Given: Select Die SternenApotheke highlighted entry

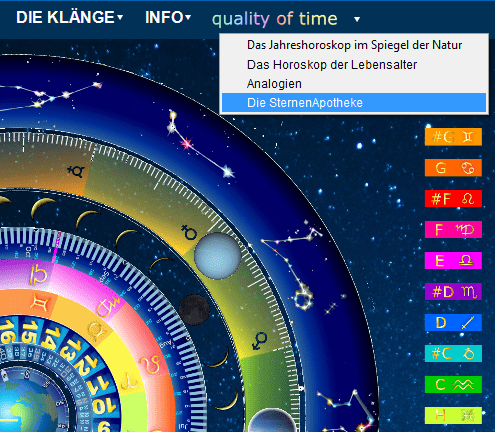Looking at the screenshot, I should (x=354, y=103).
